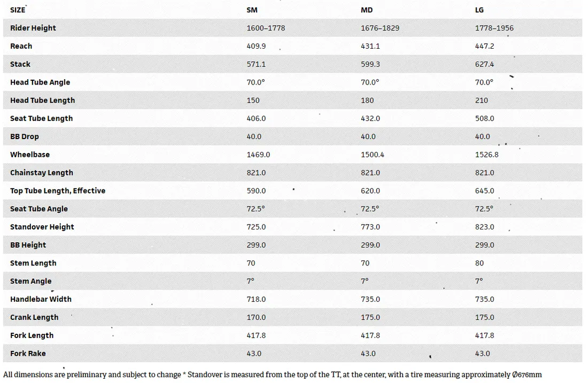Select the BB Height row label
The image size is (588, 383).
pyautogui.click(x=28, y=245)
